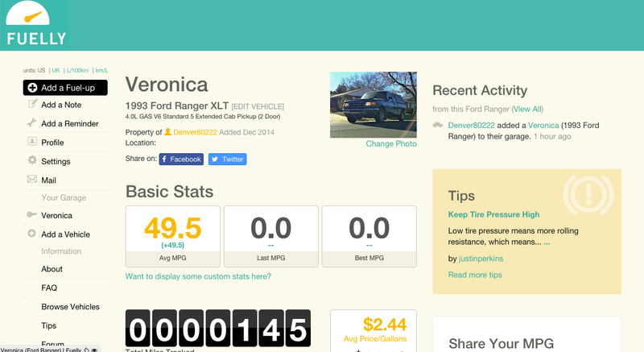Image resolution: width=644 pixels, height=352 pixels.
Task: Expand the truncated tip via ellipsis link
Action: click(547, 242)
